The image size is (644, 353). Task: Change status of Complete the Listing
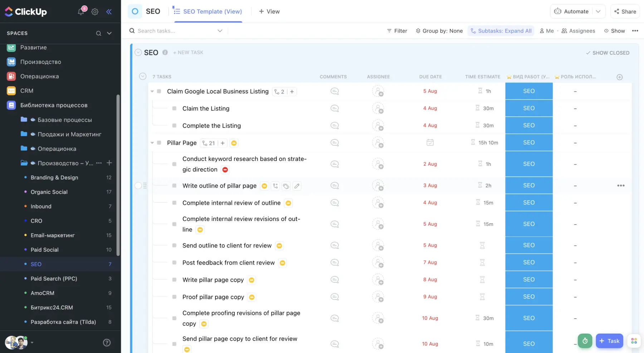click(x=174, y=126)
